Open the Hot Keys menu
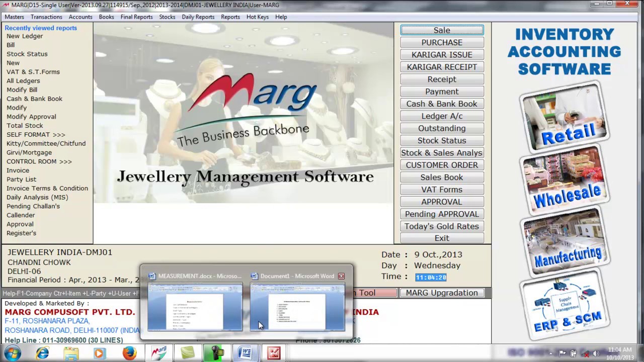The height and width of the screenshot is (362, 644). click(258, 17)
